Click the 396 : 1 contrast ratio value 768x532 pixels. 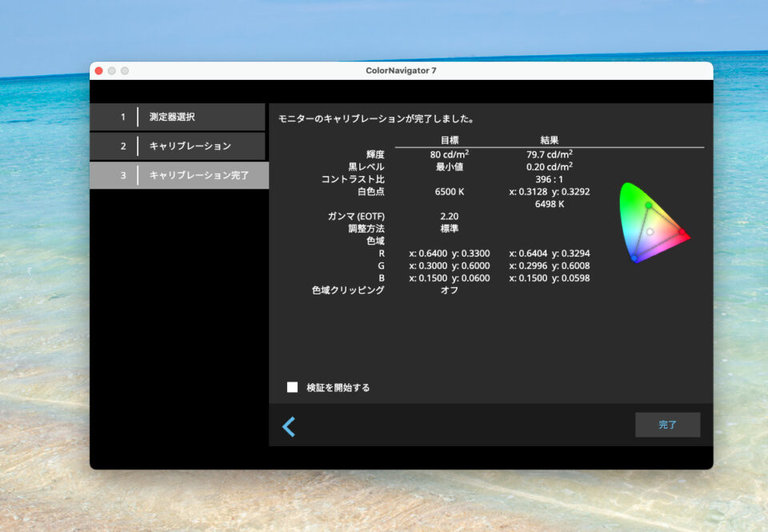549,179
